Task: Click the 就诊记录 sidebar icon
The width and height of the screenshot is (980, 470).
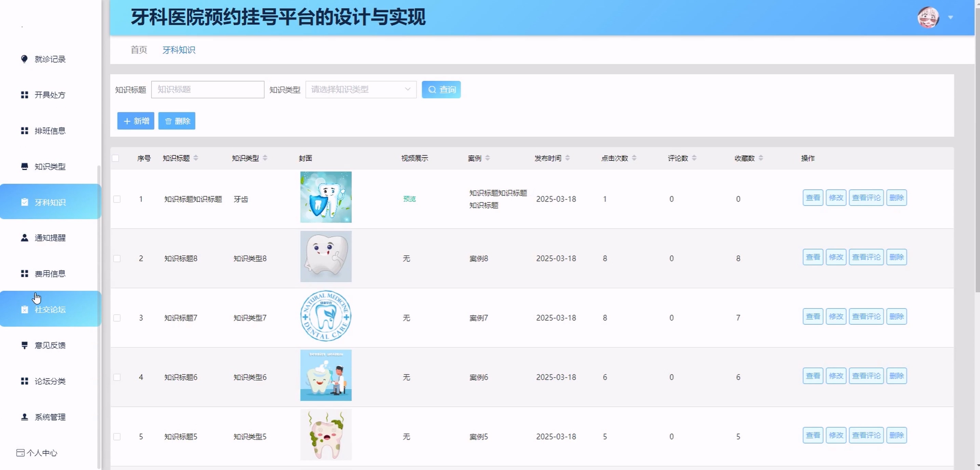Action: 24,59
